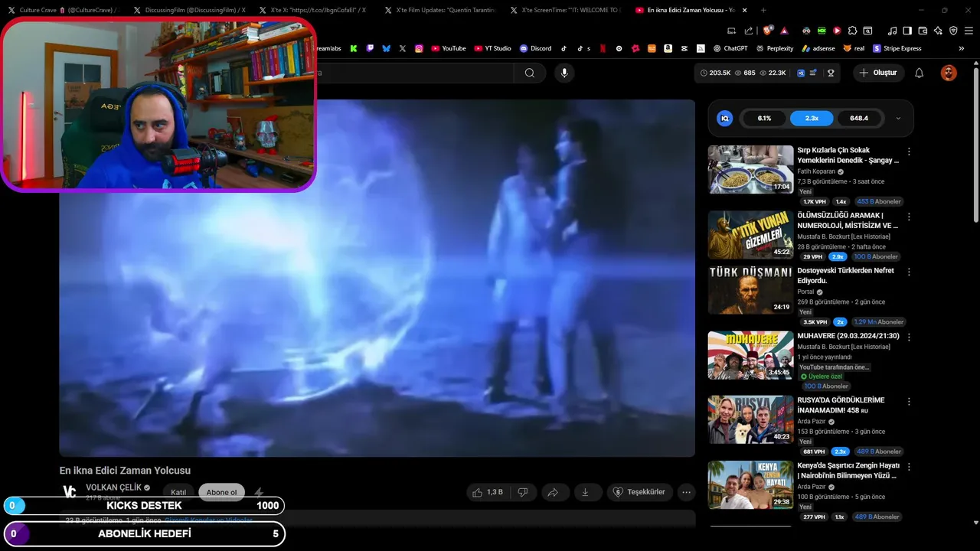Click the share arrow button below video
The width and height of the screenshot is (980, 551).
tap(553, 492)
